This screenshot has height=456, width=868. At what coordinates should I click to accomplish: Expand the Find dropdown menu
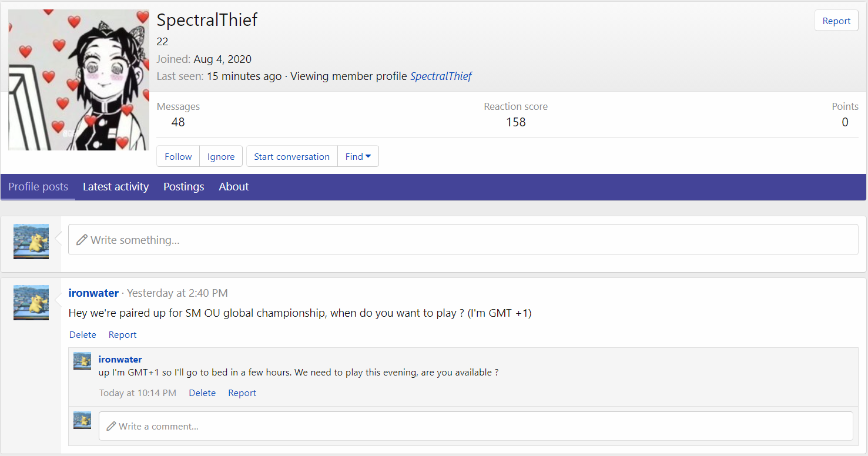tap(358, 156)
